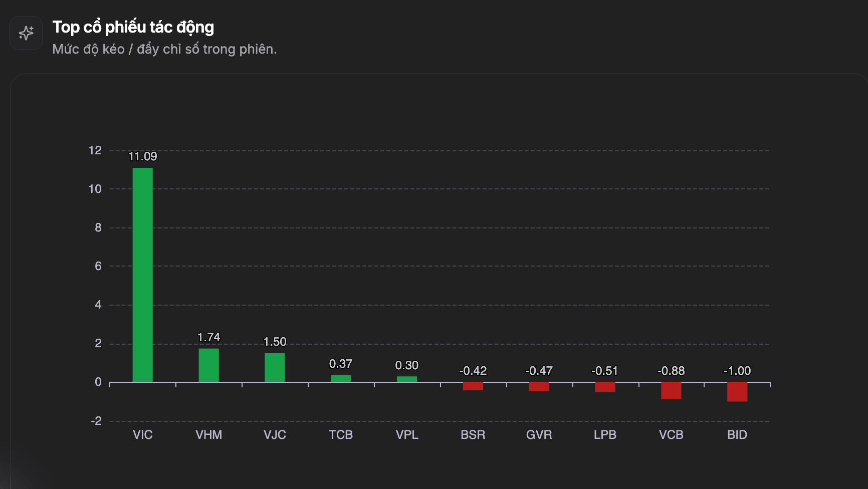The height and width of the screenshot is (489, 868).
Task: Click the y-axis tick label "4"
Action: [98, 305]
